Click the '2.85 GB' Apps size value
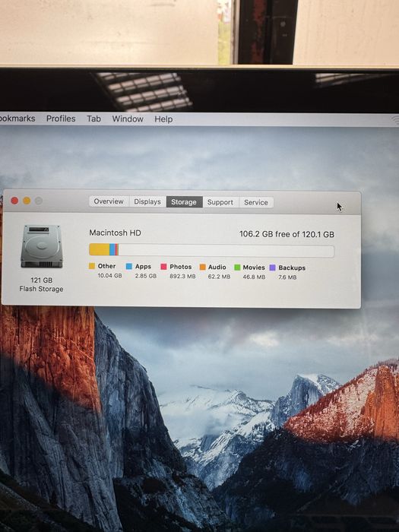Screen dimensions: 399x532 point(146,276)
